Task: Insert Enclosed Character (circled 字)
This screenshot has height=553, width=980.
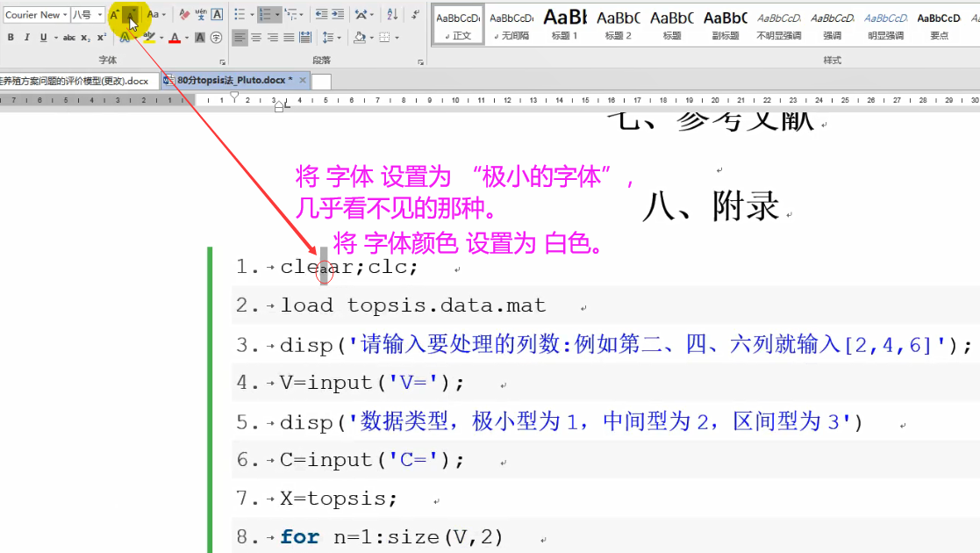Action: pos(216,38)
